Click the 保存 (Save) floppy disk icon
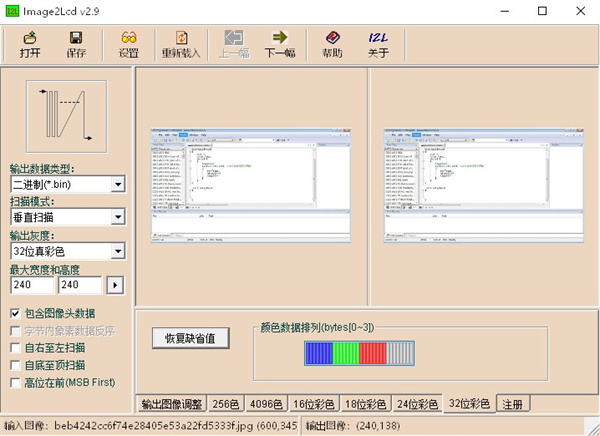Image resolution: width=600 pixels, height=436 pixels. click(76, 44)
